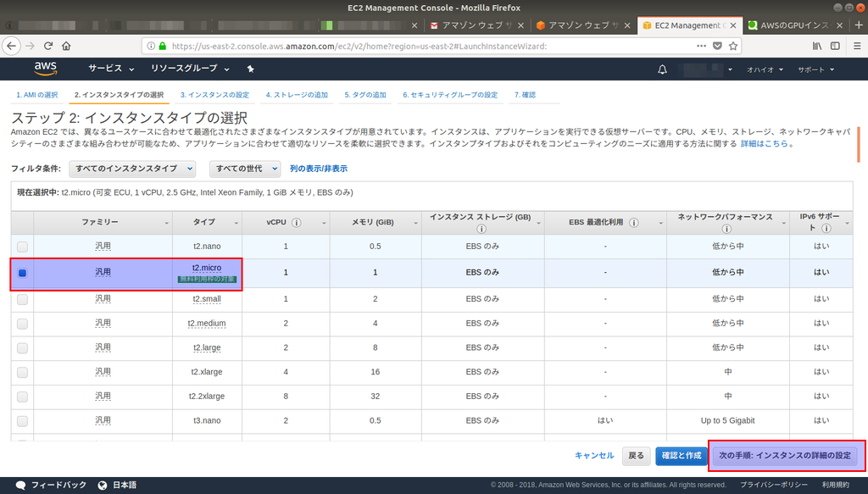Open タイプ column sort arrow
The height and width of the screenshot is (494, 868).
click(x=236, y=223)
